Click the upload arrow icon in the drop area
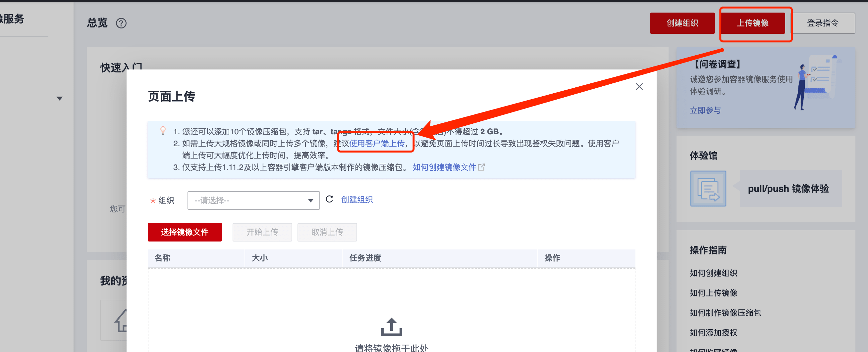 tap(391, 327)
